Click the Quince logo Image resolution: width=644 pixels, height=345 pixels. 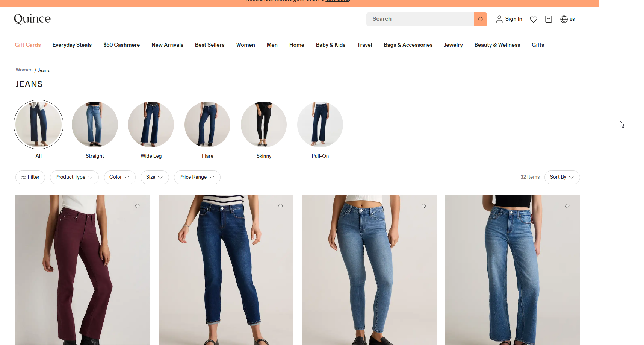pos(32,19)
